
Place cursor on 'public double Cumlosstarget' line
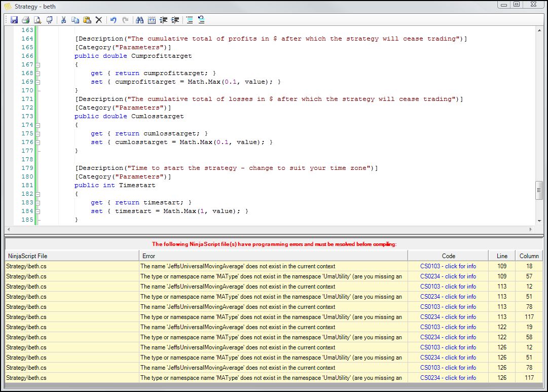(x=129, y=117)
